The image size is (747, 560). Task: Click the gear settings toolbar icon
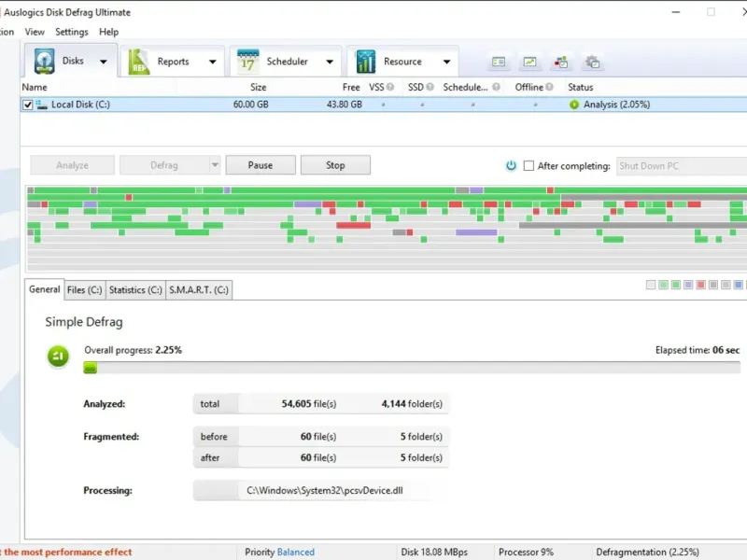(x=592, y=62)
